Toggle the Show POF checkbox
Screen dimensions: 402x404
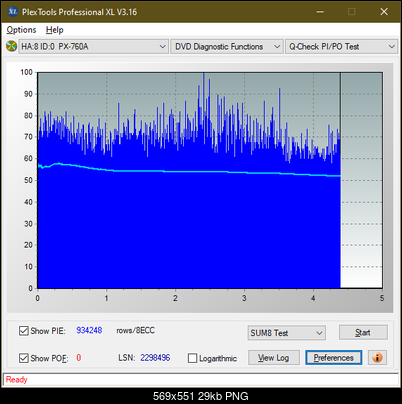point(24,358)
